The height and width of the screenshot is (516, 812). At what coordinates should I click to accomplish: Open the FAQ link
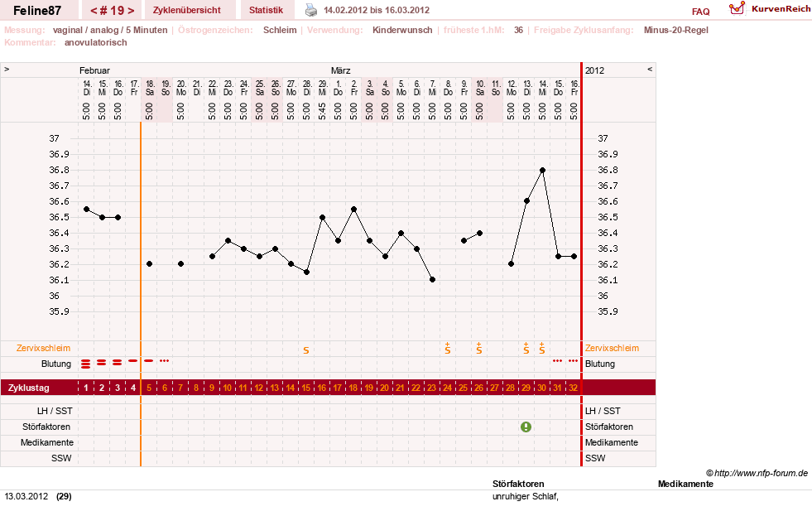click(x=700, y=12)
